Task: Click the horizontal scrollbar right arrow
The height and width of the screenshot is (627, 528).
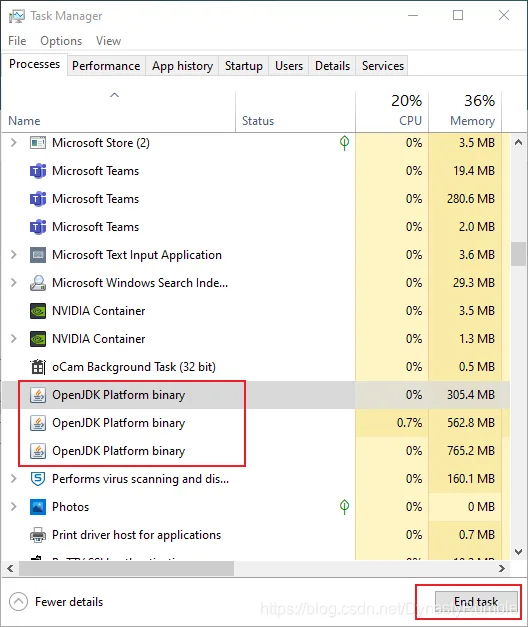Action: pos(502,569)
